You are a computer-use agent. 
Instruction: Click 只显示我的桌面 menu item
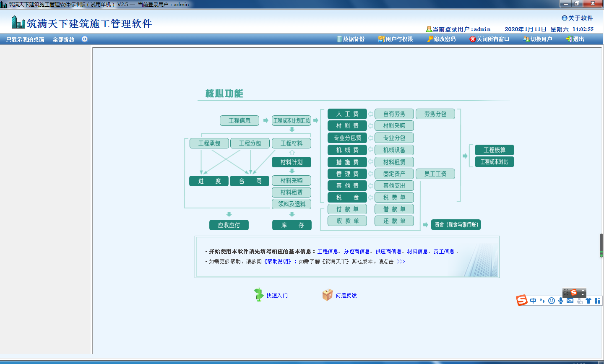(25, 39)
